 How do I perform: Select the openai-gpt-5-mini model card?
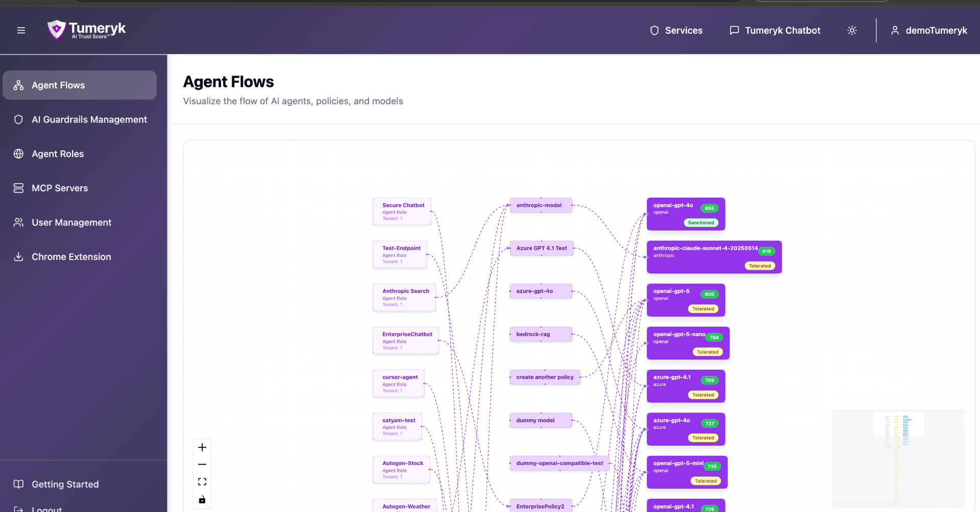(x=687, y=472)
